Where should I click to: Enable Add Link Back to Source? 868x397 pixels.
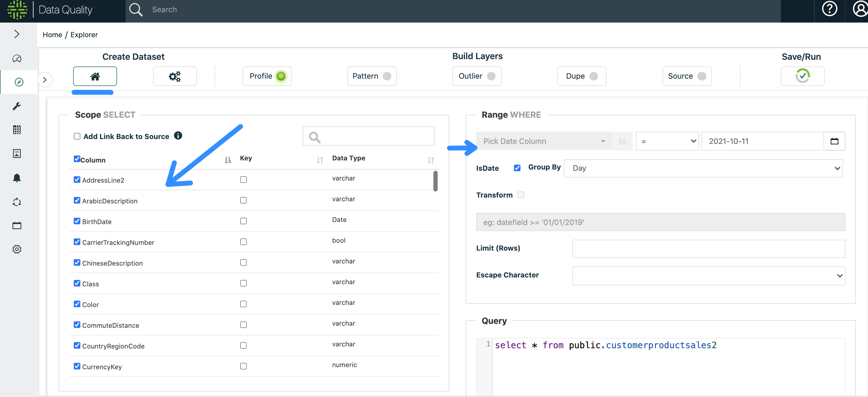(77, 136)
